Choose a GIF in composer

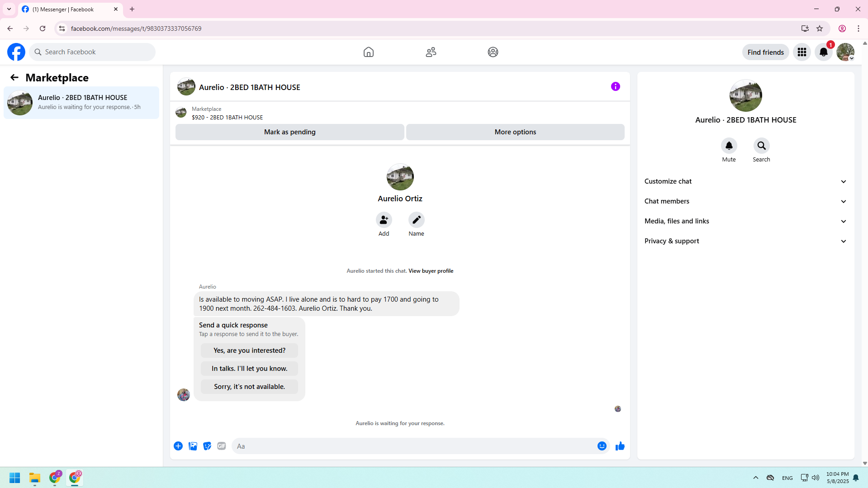(x=222, y=446)
